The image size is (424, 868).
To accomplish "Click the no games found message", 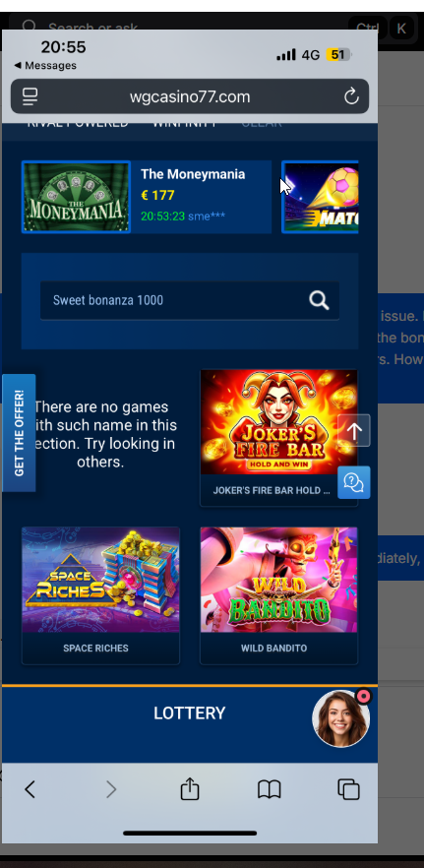I will tap(103, 435).
